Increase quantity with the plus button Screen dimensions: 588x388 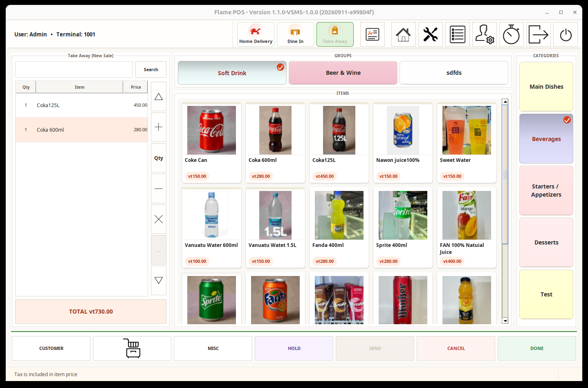(159, 127)
